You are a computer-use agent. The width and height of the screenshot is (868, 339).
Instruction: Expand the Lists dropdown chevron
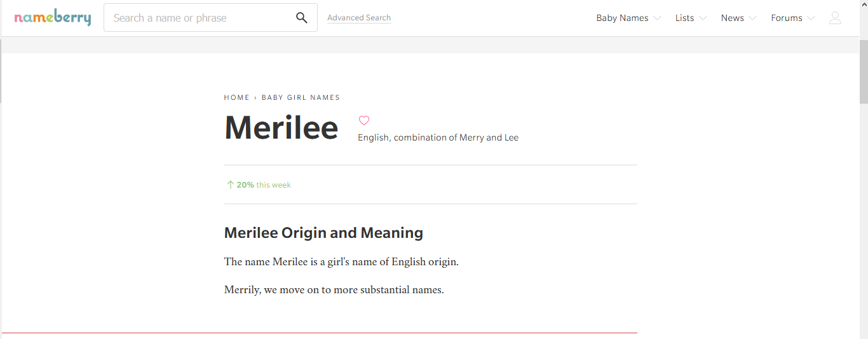tap(703, 18)
